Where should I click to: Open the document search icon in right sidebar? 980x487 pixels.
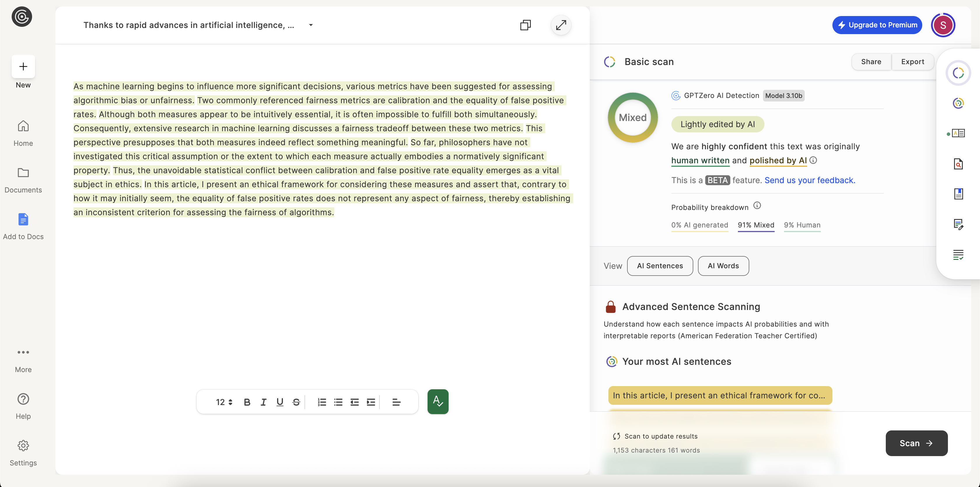(959, 164)
